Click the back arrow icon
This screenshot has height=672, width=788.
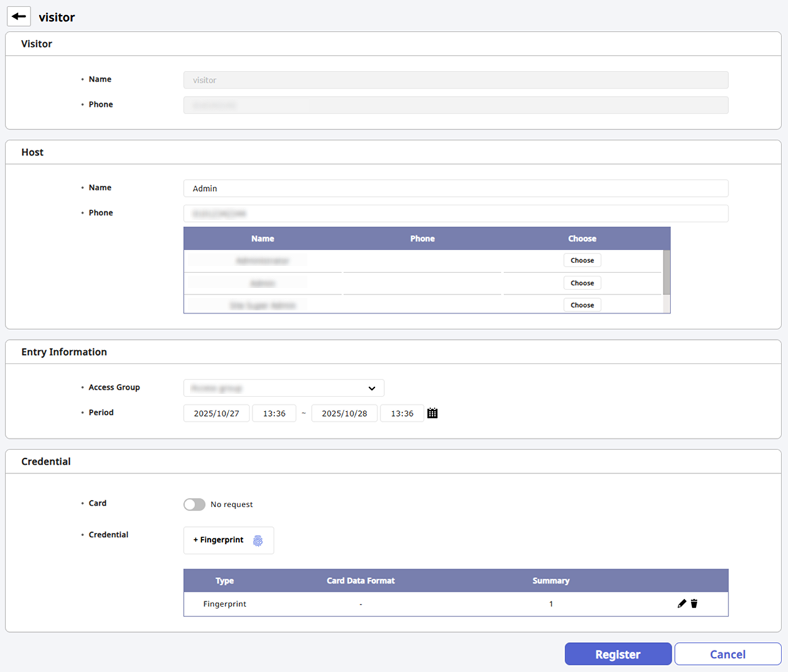[x=19, y=16]
